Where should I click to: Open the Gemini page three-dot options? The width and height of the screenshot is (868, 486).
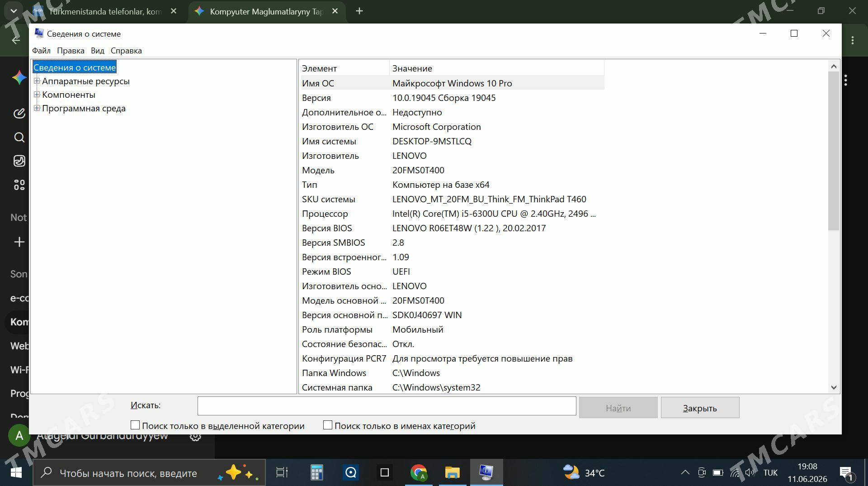(x=845, y=80)
